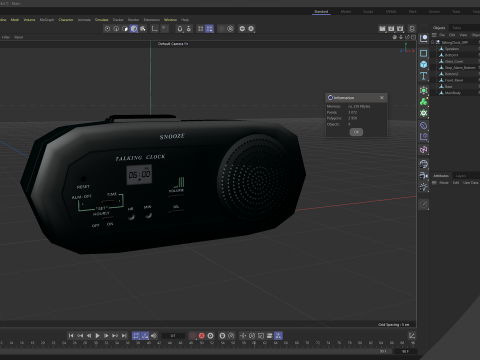Switch to the Model layout tab
Image resolution: width=480 pixels, height=360 pixels.
(346, 12)
